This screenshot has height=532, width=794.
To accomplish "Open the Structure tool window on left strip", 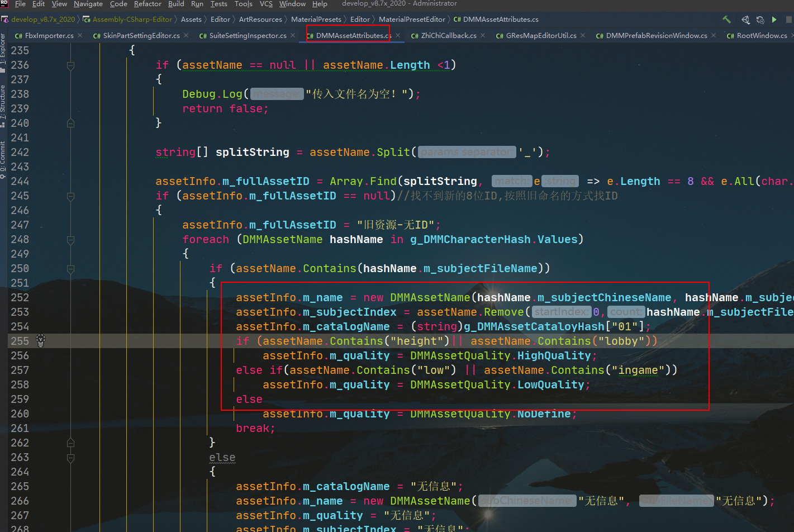I will [x=3, y=105].
